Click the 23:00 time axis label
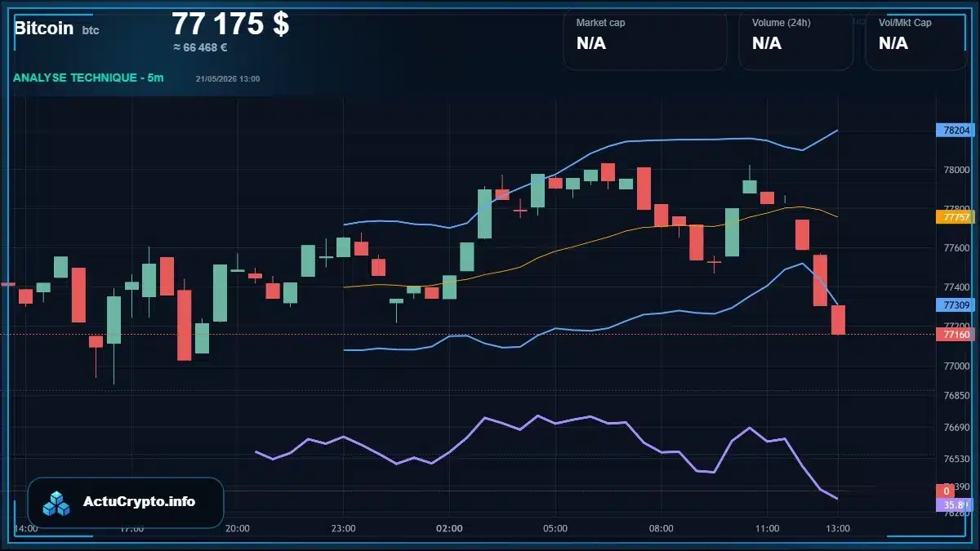The width and height of the screenshot is (980, 551). [x=343, y=529]
